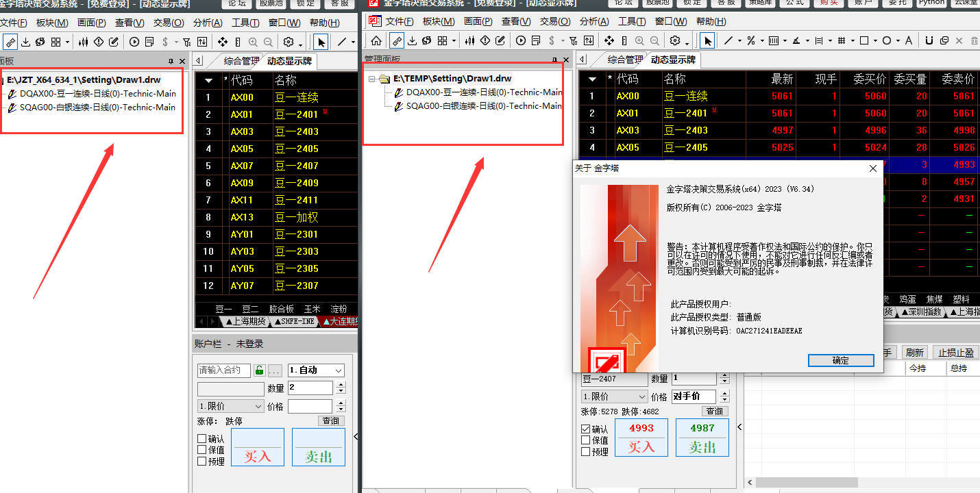Click the settings gear icon in right window toolbar
This screenshot has height=493, width=980.
click(x=675, y=41)
